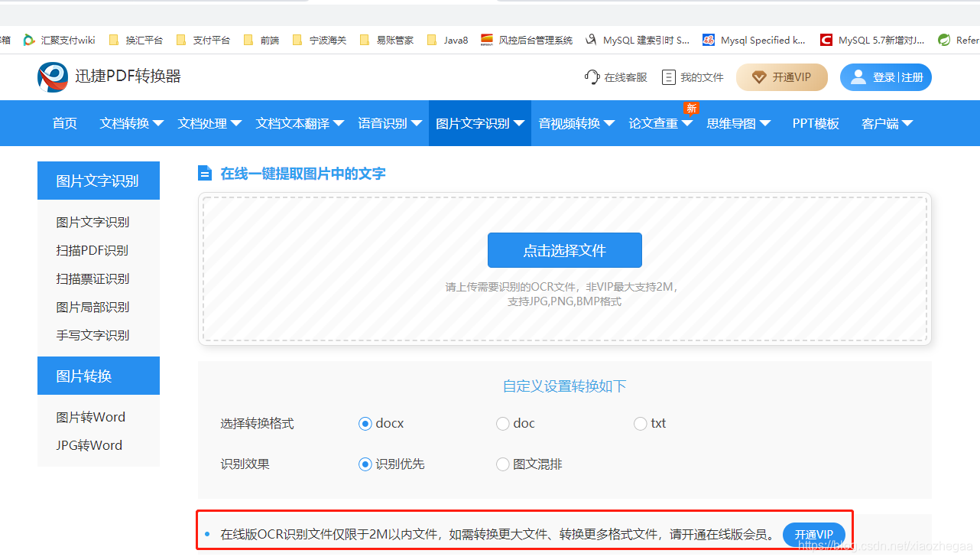Click the user avatar icon beside 登录
Viewport: 980px width, 560px height.
coord(858,77)
